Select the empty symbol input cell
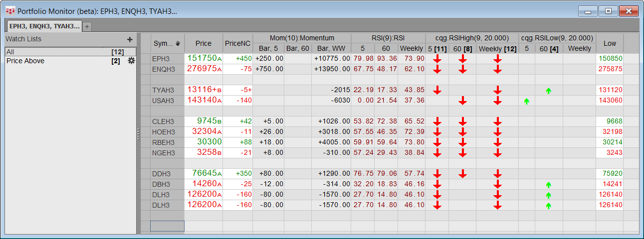 167,227
